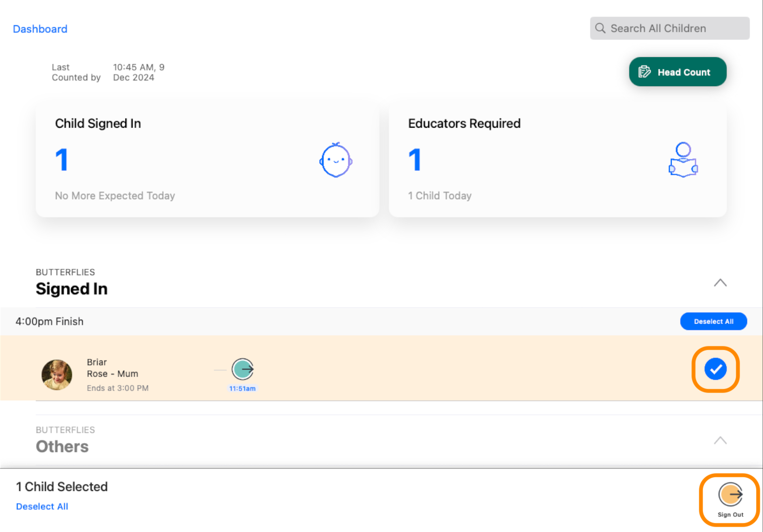Collapse the Signed In section
Image resolution: width=763 pixels, height=532 pixels.
pos(721,283)
